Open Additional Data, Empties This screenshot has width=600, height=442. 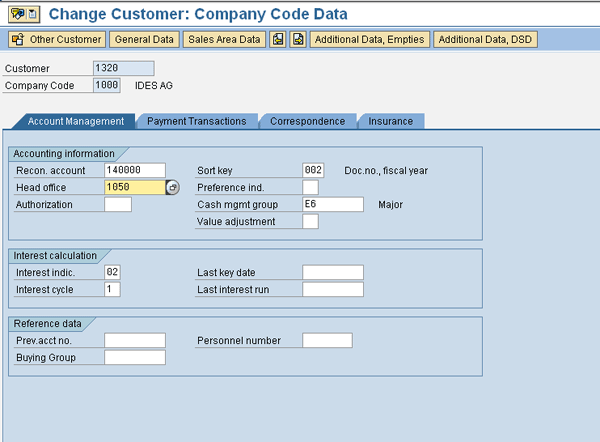click(369, 40)
